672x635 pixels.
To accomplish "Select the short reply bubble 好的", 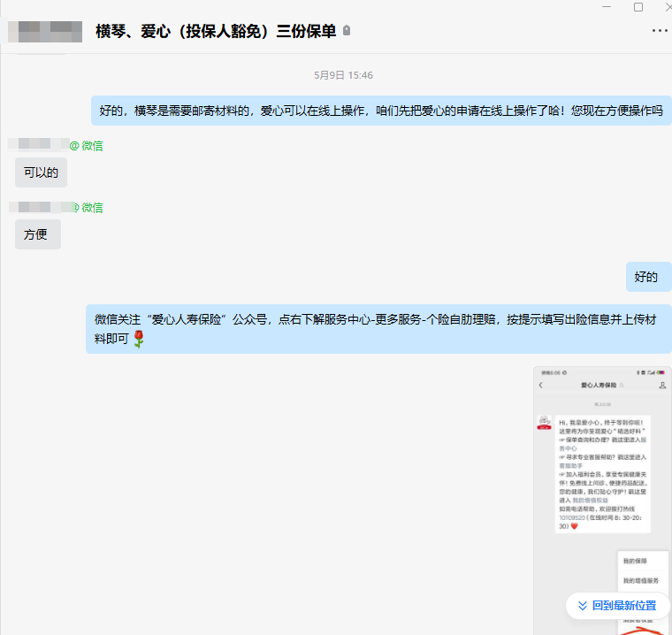I will pyautogui.click(x=648, y=277).
